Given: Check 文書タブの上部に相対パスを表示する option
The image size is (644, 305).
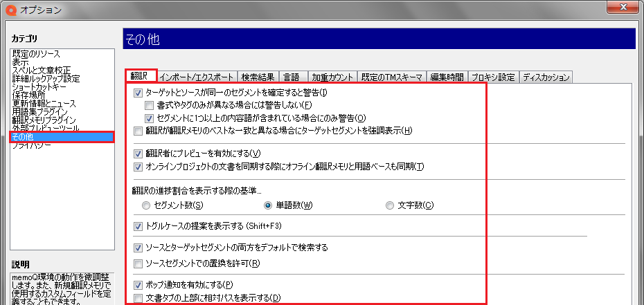Looking at the screenshot, I should coord(138,298).
